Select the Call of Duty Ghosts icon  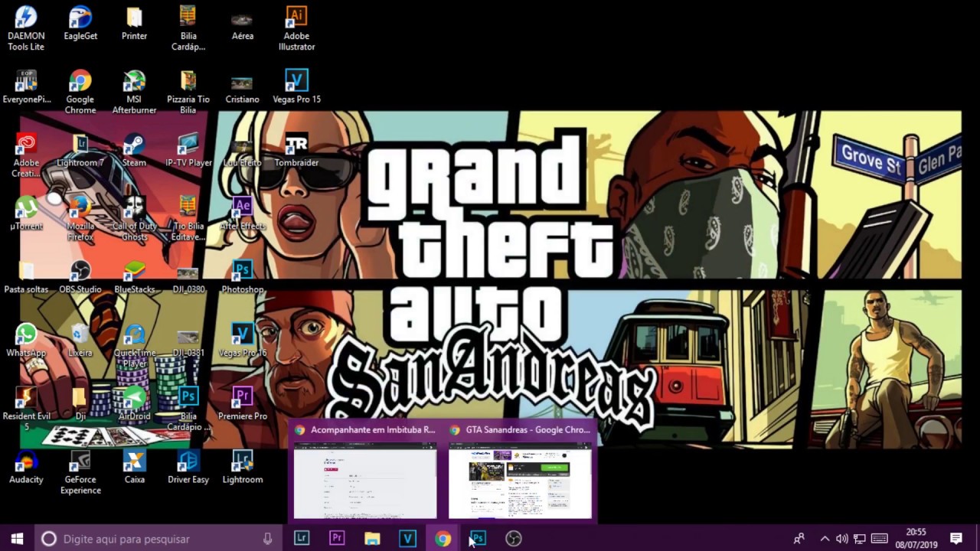134,218
